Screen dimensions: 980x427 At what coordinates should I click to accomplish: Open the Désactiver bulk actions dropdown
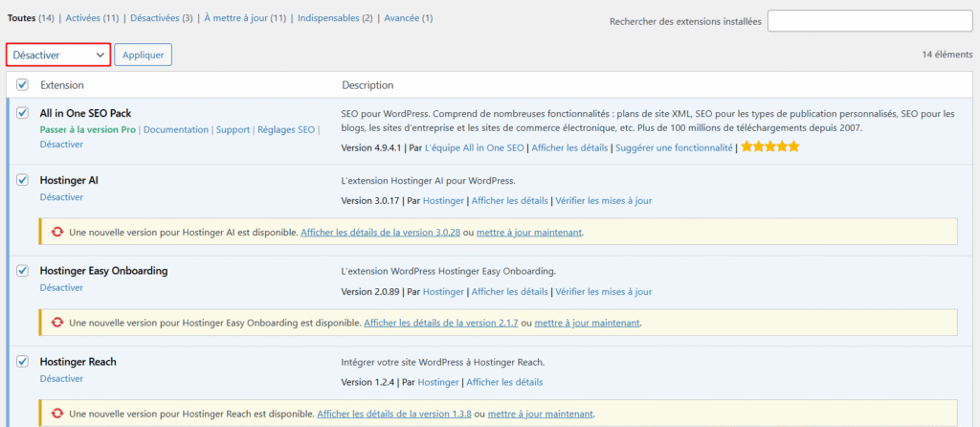click(x=58, y=55)
